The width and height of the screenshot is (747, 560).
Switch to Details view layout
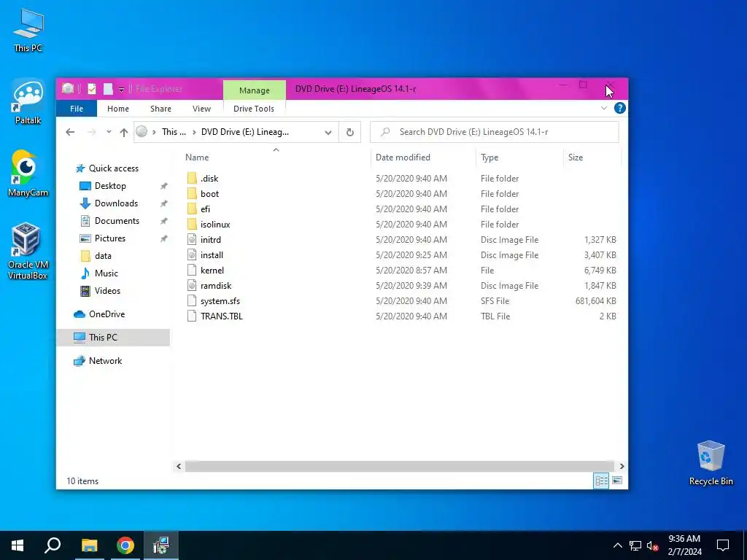pos(601,481)
